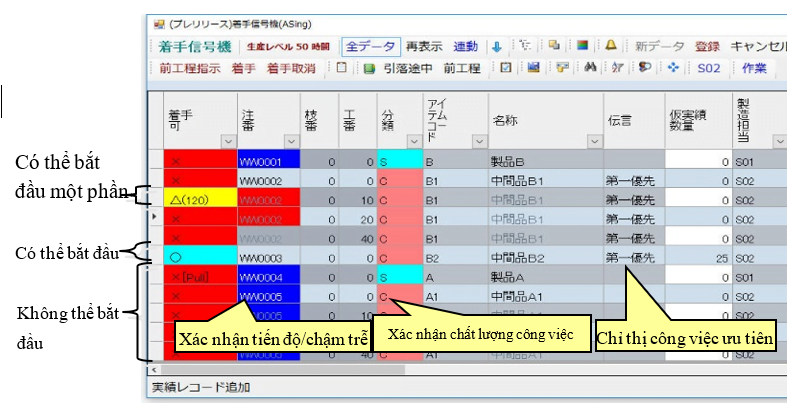The image size is (804, 419).
Task: Click the 着手取消 toolbar item
Action: (x=291, y=68)
